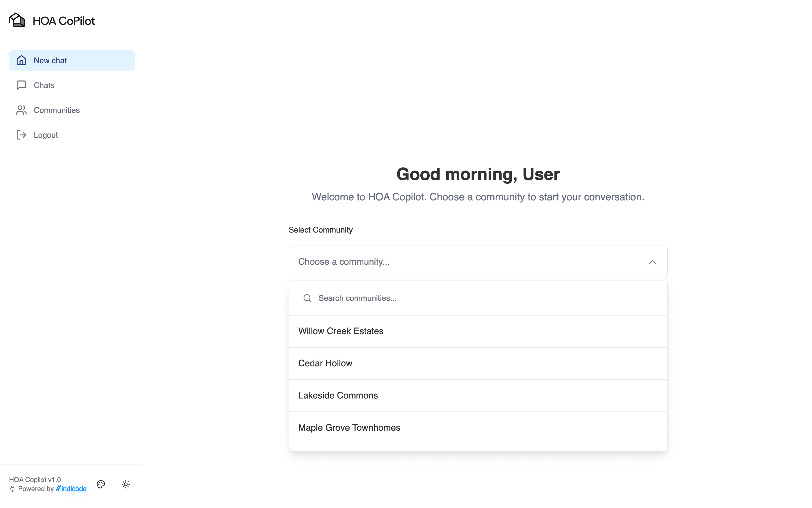Click the HOA Copilot v1.0 version text
The width and height of the screenshot is (812, 508).
[x=35, y=479]
